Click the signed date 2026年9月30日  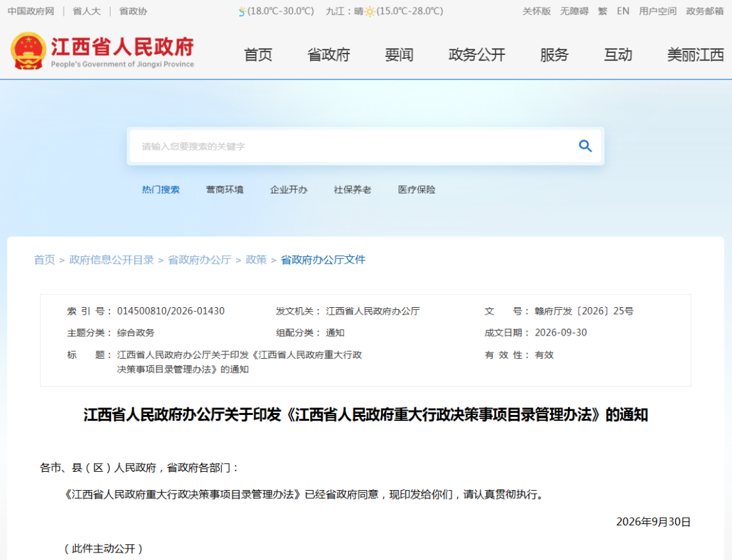coord(653,522)
